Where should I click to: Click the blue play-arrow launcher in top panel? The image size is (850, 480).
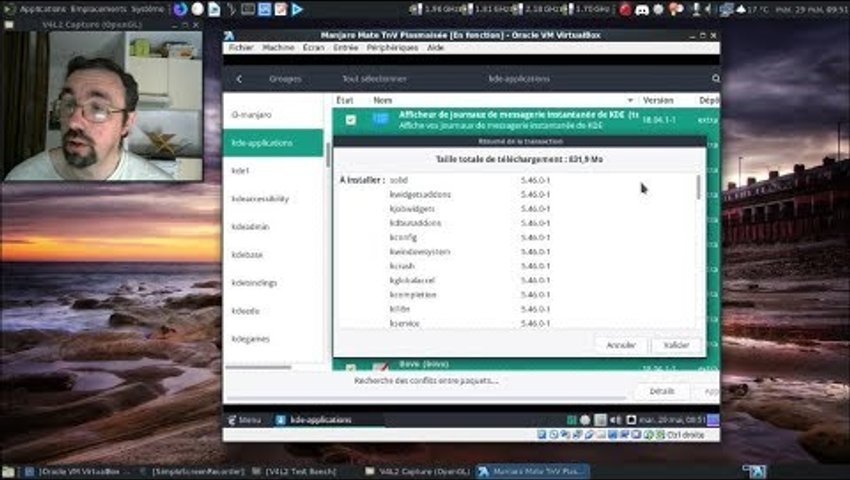coord(297,9)
